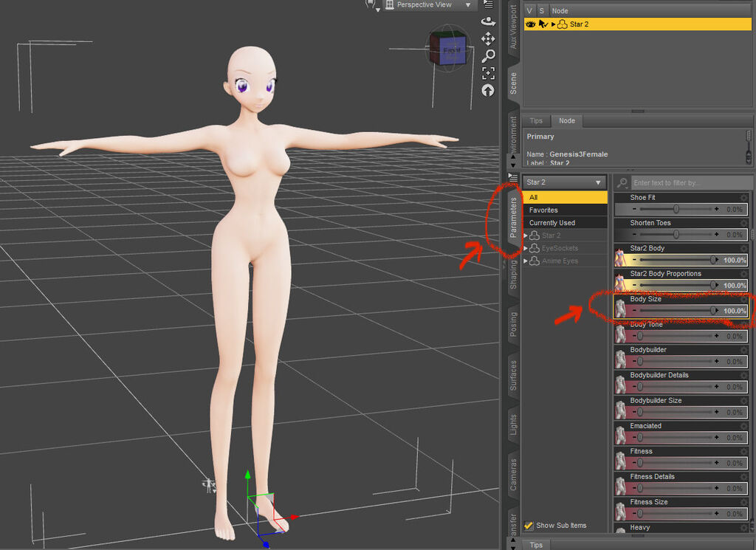
Task: Click the S column header
Action: (542, 10)
